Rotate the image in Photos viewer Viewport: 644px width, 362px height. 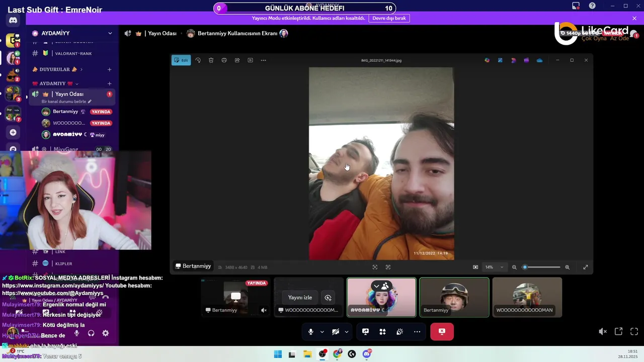click(198, 60)
